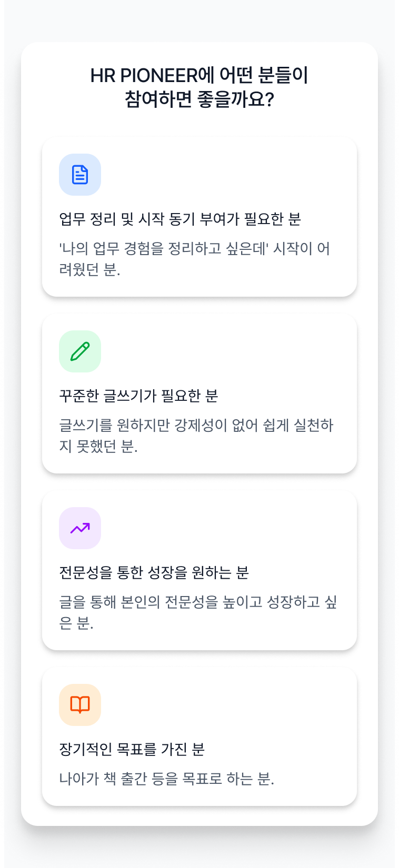Click the green pencil icon
Image resolution: width=399 pixels, height=868 pixels.
80,351
